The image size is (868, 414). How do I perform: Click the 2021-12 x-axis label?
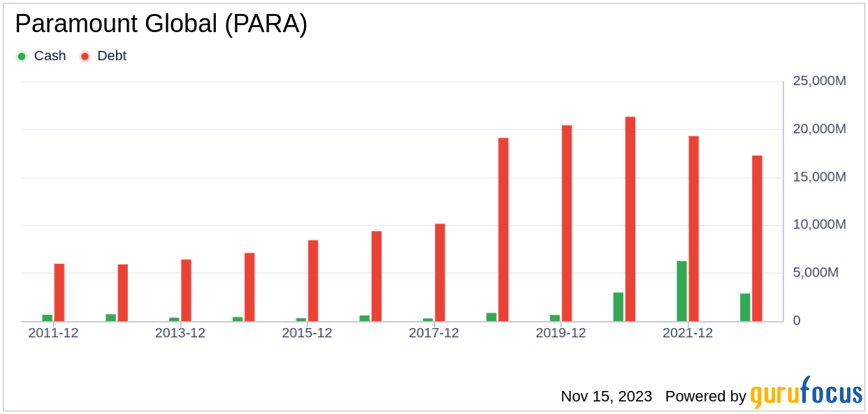(x=688, y=334)
